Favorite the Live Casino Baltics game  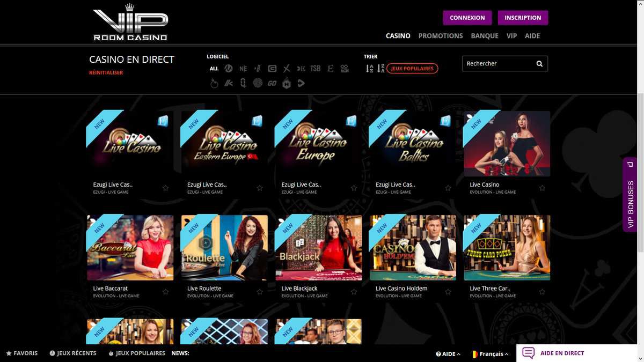tap(448, 188)
